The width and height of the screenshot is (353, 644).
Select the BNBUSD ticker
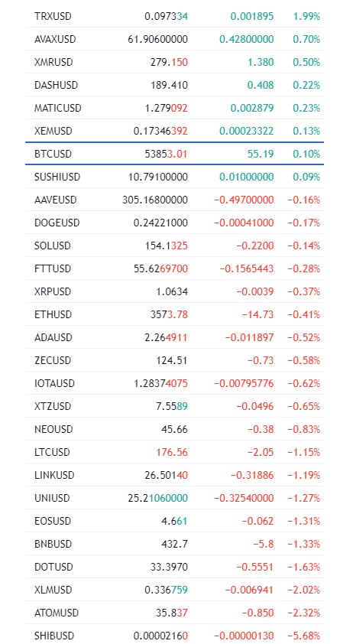click(x=53, y=545)
